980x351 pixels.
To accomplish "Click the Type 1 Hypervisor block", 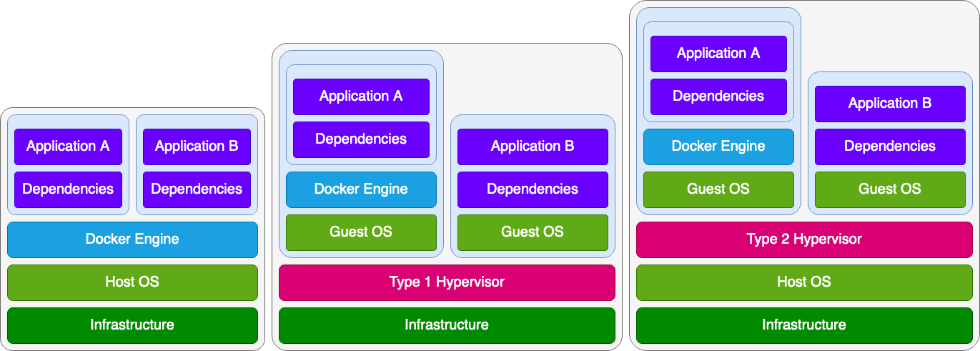I will (x=447, y=282).
